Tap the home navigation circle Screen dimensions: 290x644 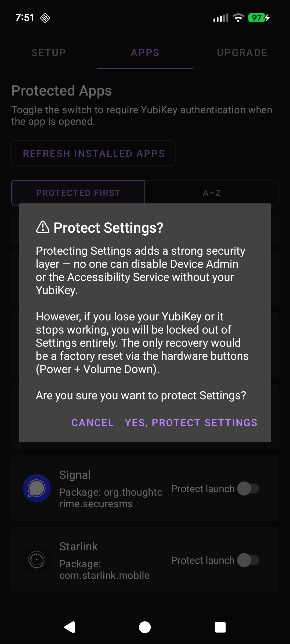(x=145, y=627)
